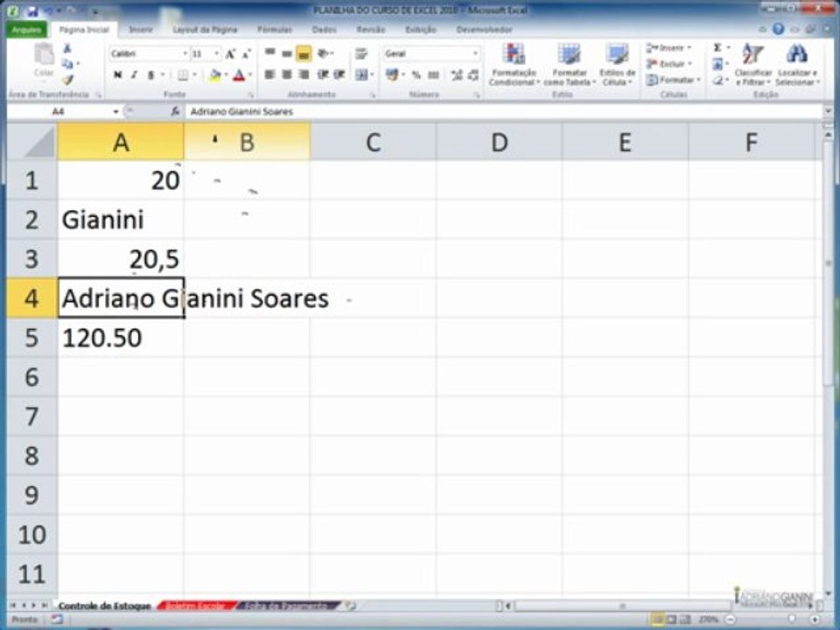
Task: Click the Format Painter brush icon
Action: (67, 80)
